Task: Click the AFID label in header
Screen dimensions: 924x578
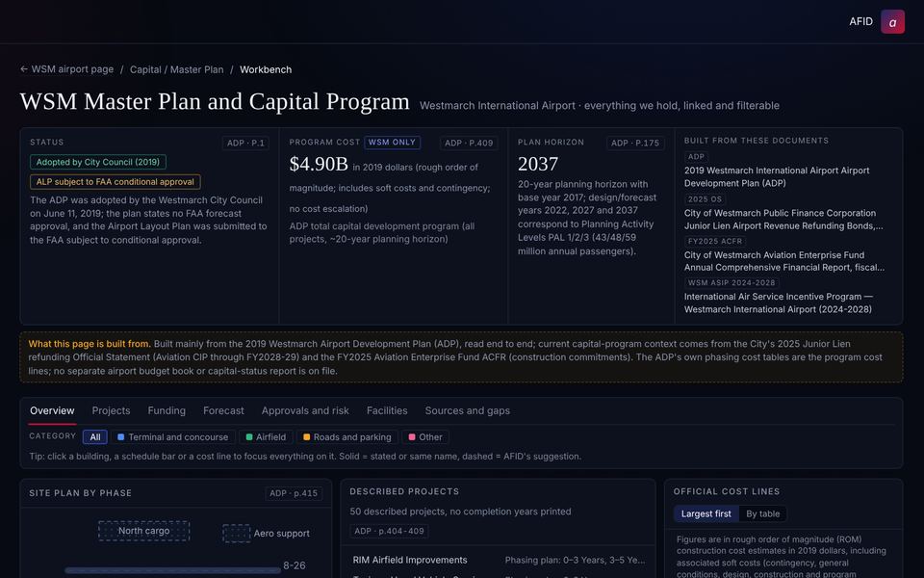Action: click(860, 22)
